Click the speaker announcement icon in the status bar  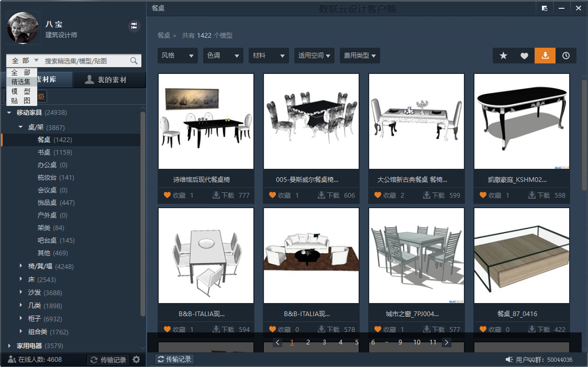pyautogui.click(x=509, y=360)
